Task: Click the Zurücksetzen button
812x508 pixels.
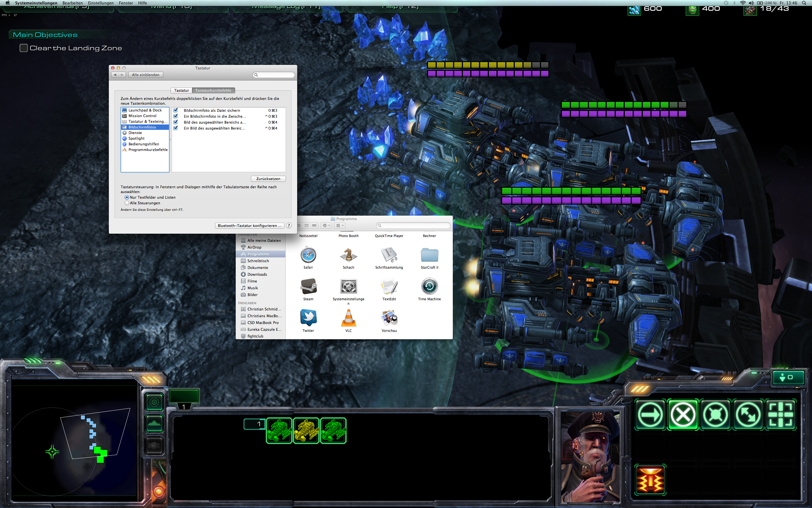Action: pos(268,179)
